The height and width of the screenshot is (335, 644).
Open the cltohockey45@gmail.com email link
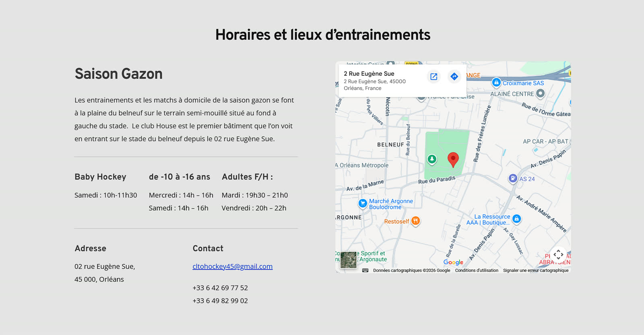pos(233,266)
